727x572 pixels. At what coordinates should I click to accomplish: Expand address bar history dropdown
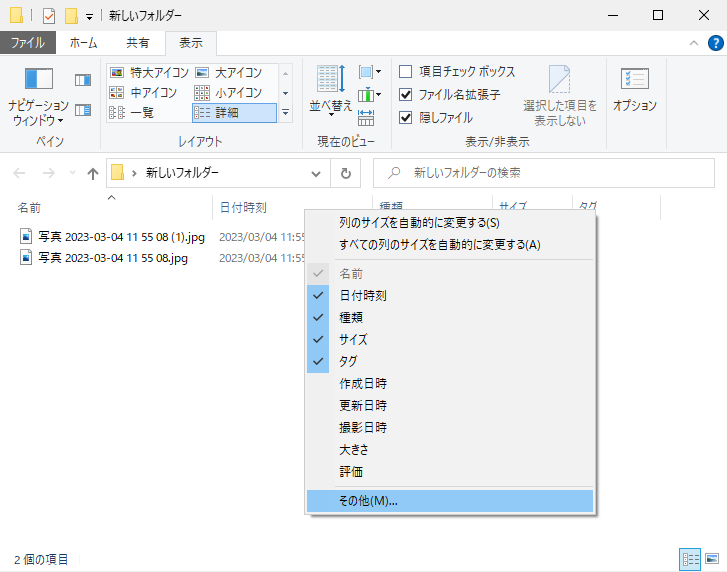[x=316, y=174]
